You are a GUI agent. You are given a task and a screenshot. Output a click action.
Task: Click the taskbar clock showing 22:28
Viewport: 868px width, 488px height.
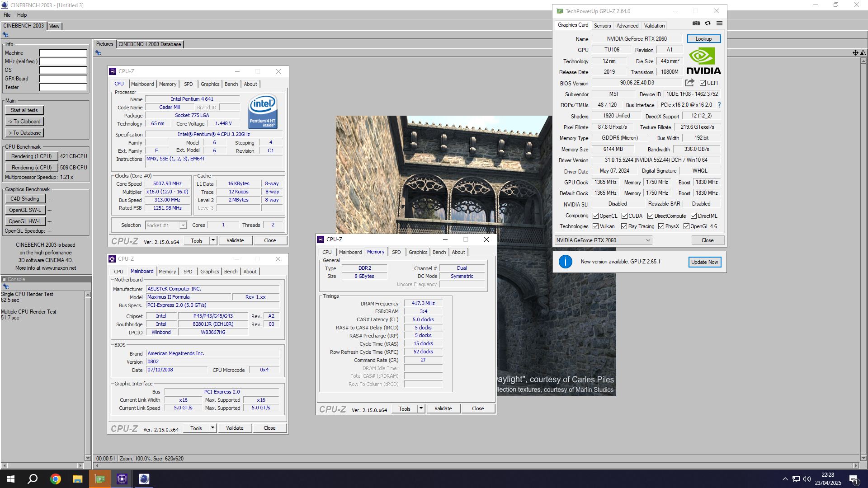(x=828, y=479)
